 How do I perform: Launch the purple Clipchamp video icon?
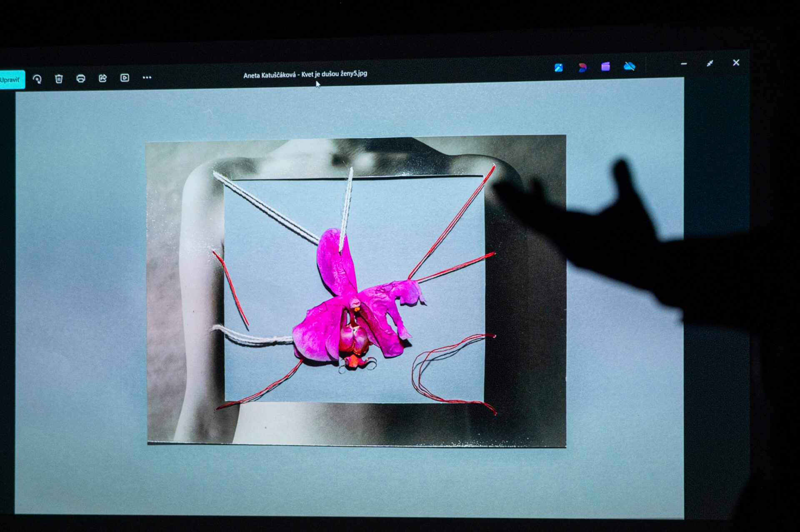tap(605, 67)
